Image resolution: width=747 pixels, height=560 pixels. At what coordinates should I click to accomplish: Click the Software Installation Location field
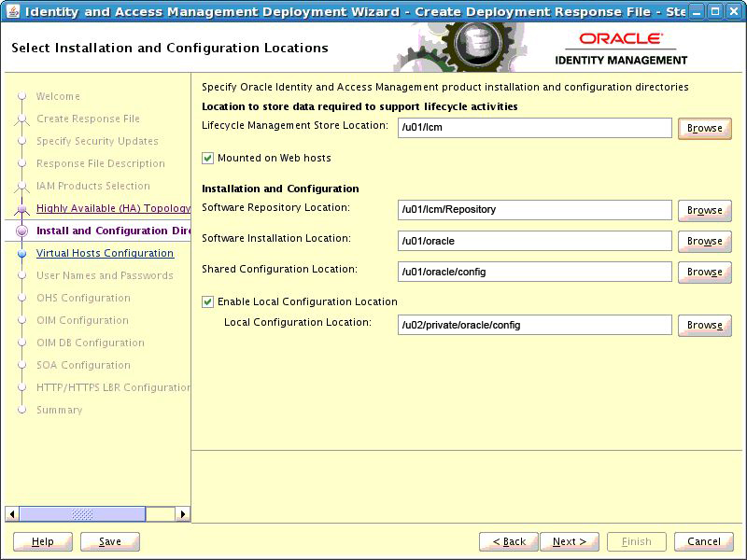click(x=534, y=241)
